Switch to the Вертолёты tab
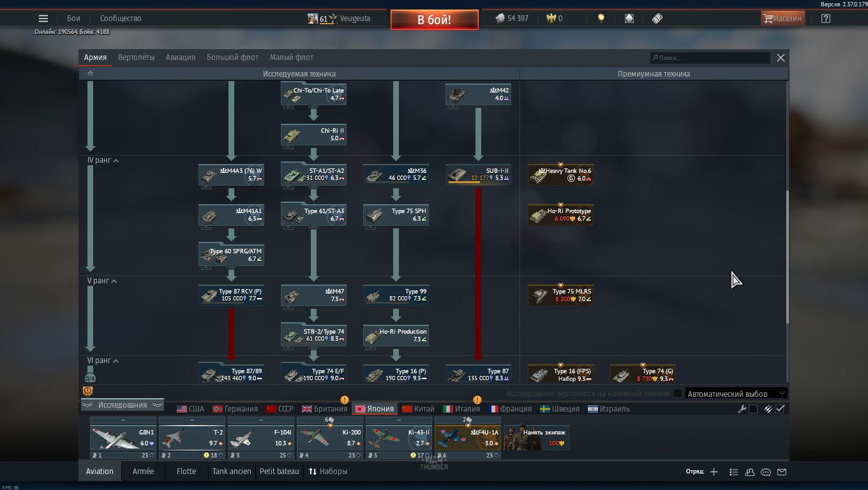 [x=136, y=57]
